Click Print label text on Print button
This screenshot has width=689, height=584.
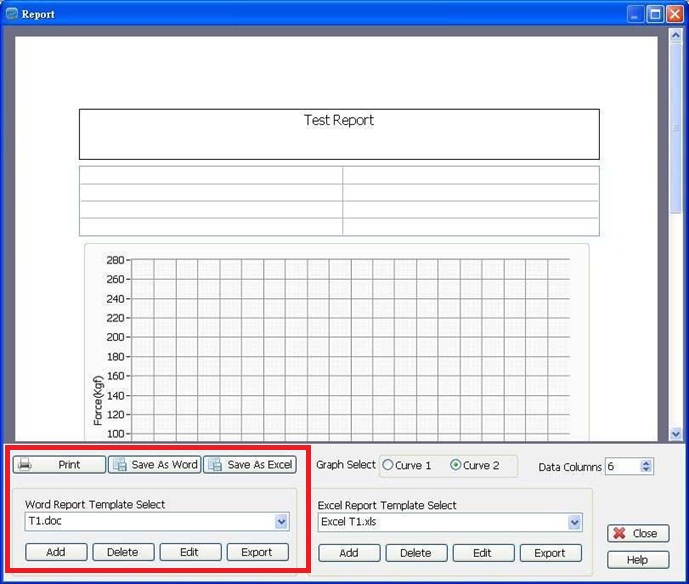pos(69,464)
